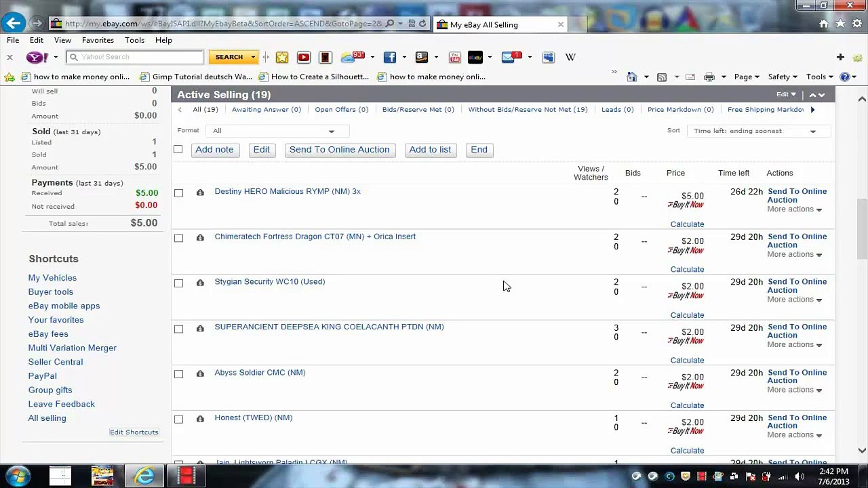Open Internet Explorer taskbar icon
868x488 pixels.
pyautogui.click(x=144, y=476)
